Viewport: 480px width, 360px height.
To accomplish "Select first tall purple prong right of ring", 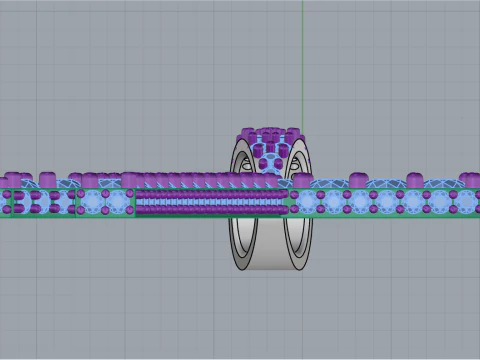I will pos(302,180).
